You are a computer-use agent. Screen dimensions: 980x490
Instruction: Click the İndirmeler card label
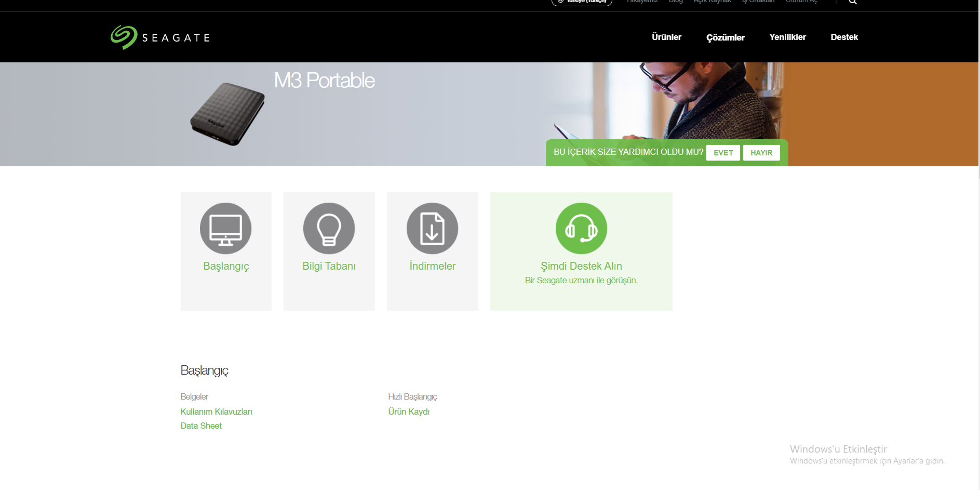point(433,266)
